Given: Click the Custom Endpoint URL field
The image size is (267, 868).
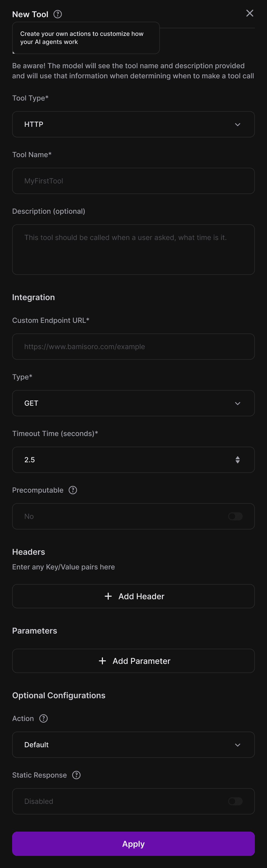Looking at the screenshot, I should click(x=133, y=347).
